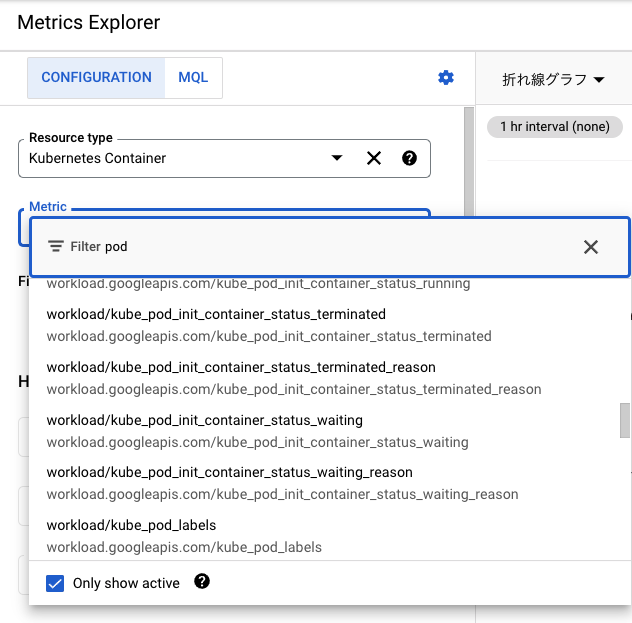Select workload/kube_pod_init_container_status_terminated_reason metric
The image size is (632, 623).
pyautogui.click(x=329, y=378)
